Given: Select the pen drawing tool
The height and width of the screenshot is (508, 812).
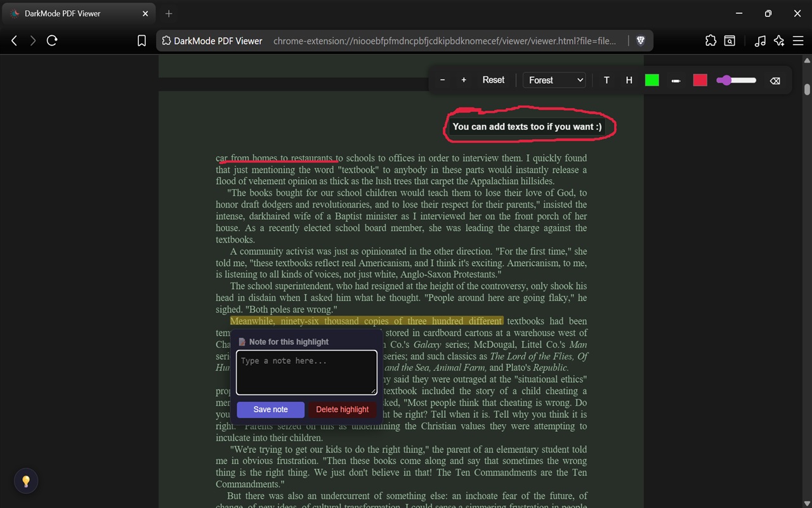Looking at the screenshot, I should tap(676, 81).
